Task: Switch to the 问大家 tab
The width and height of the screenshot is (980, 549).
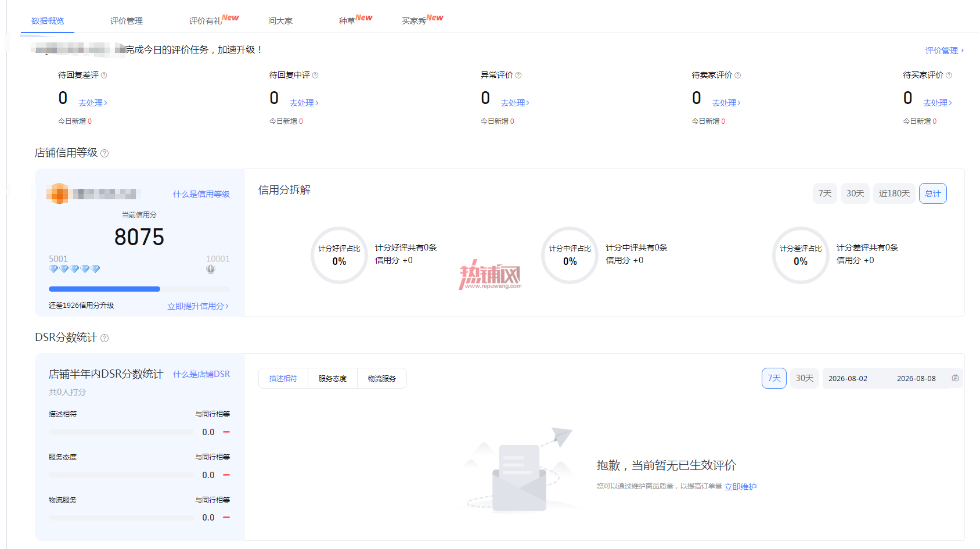Action: tap(280, 21)
